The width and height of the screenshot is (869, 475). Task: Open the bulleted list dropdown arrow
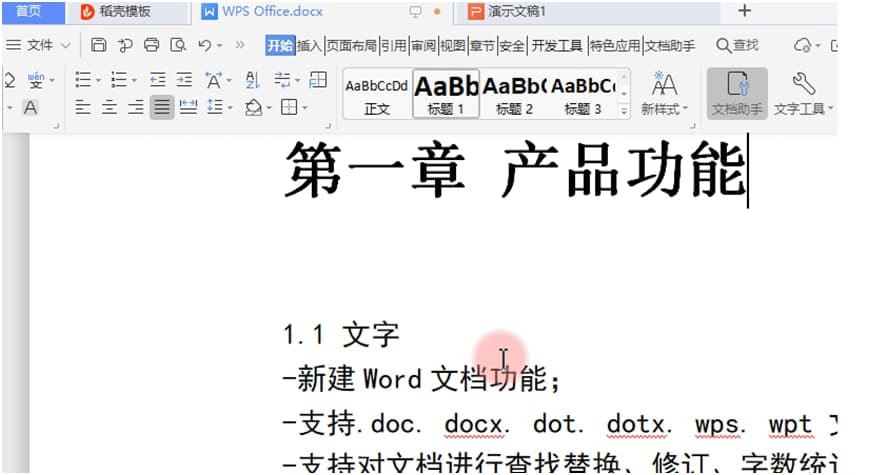(98, 81)
